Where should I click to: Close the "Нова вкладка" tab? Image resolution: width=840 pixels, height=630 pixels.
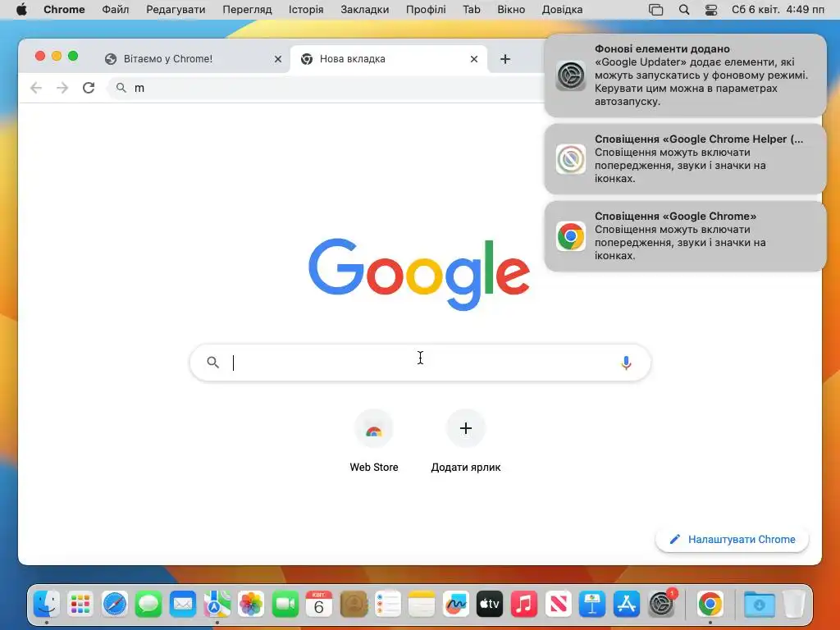point(474,59)
